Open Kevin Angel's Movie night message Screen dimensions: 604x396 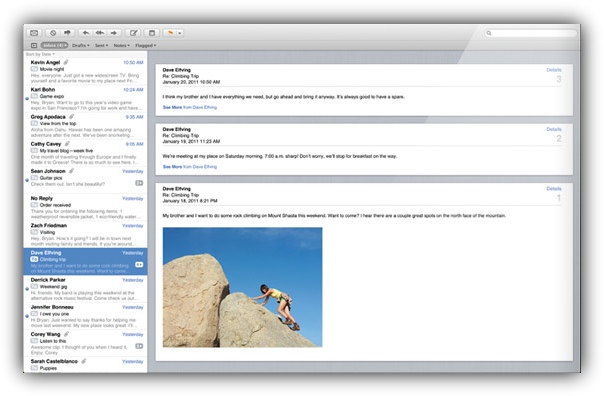[86, 72]
